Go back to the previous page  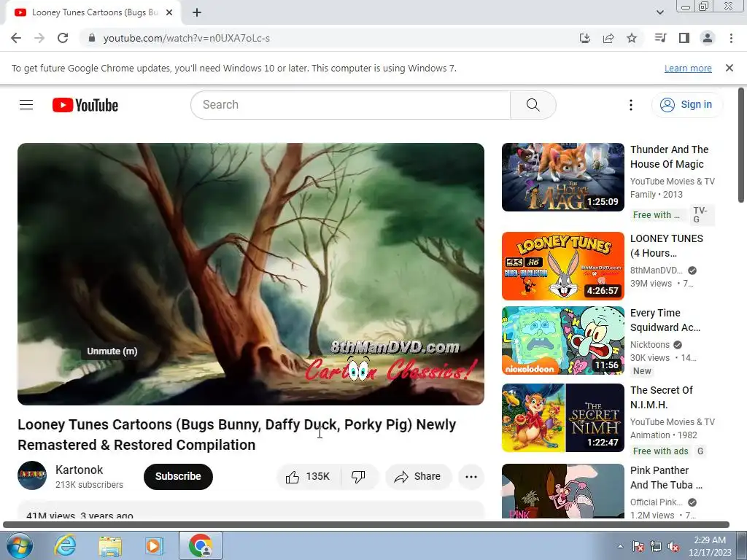tap(16, 38)
